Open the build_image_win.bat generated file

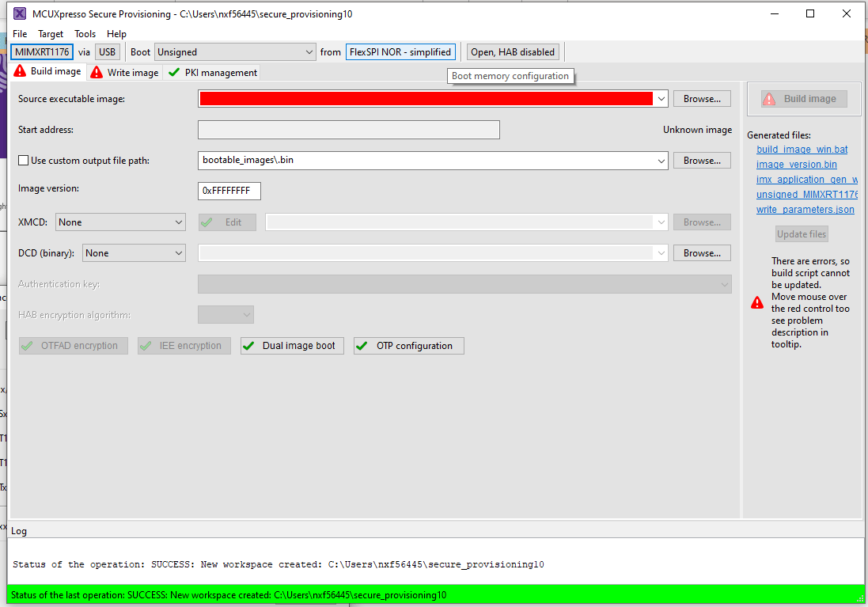point(802,149)
